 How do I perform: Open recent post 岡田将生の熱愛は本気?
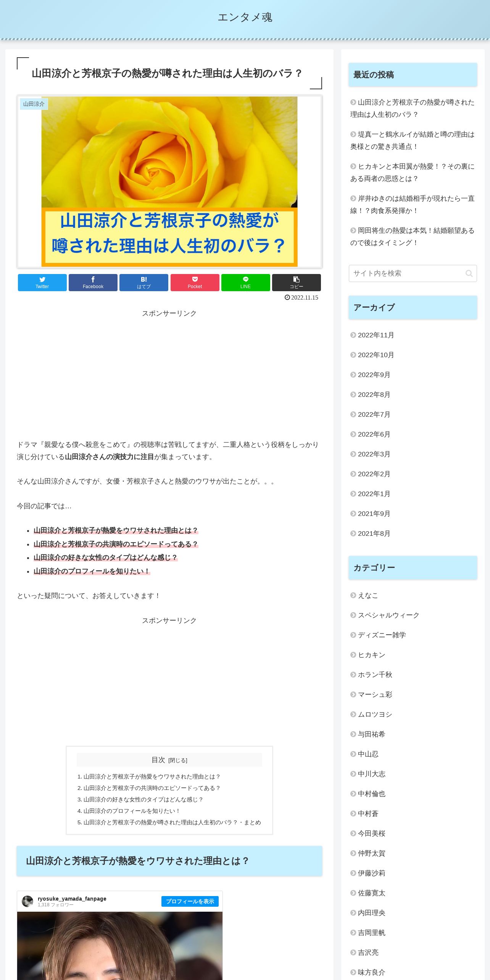coord(413,237)
